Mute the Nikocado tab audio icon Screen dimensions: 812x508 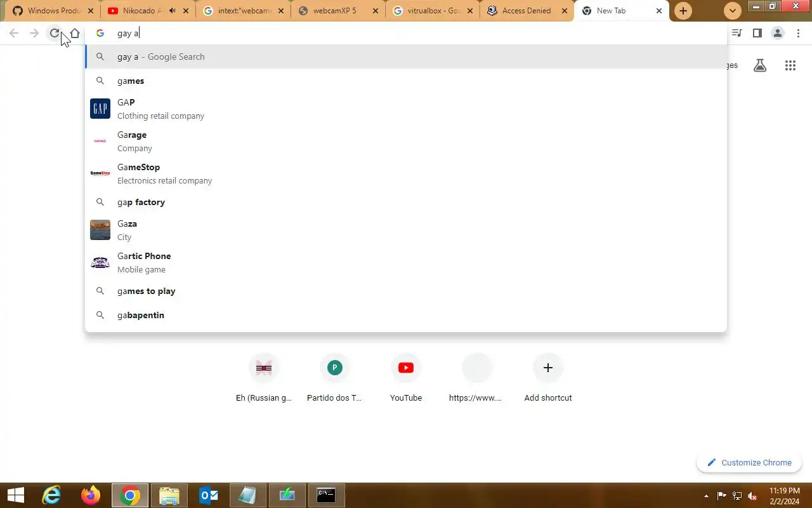point(172,11)
